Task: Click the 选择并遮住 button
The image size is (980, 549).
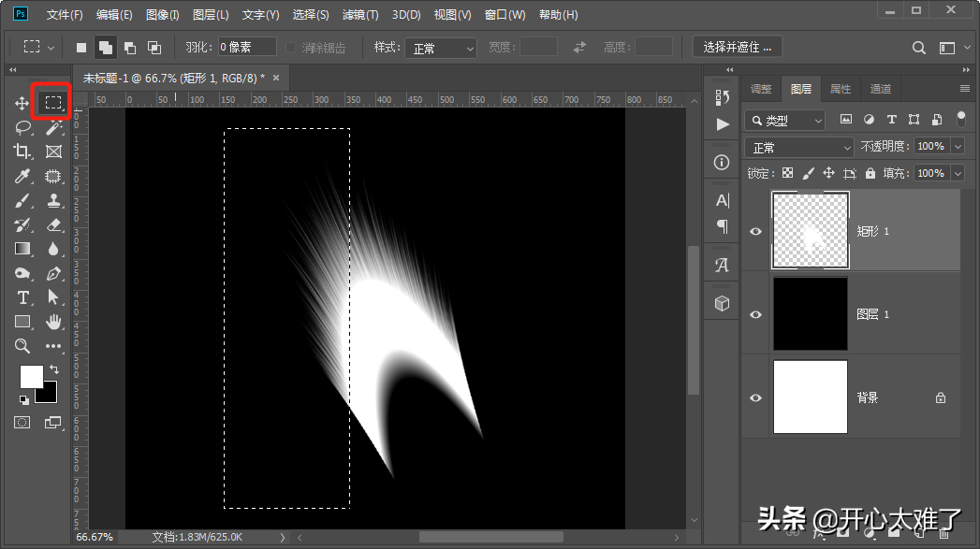Action: tap(738, 47)
